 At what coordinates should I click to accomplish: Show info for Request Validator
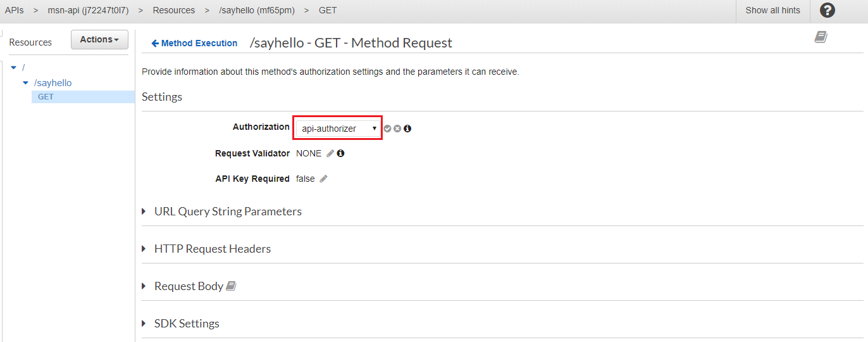click(340, 153)
